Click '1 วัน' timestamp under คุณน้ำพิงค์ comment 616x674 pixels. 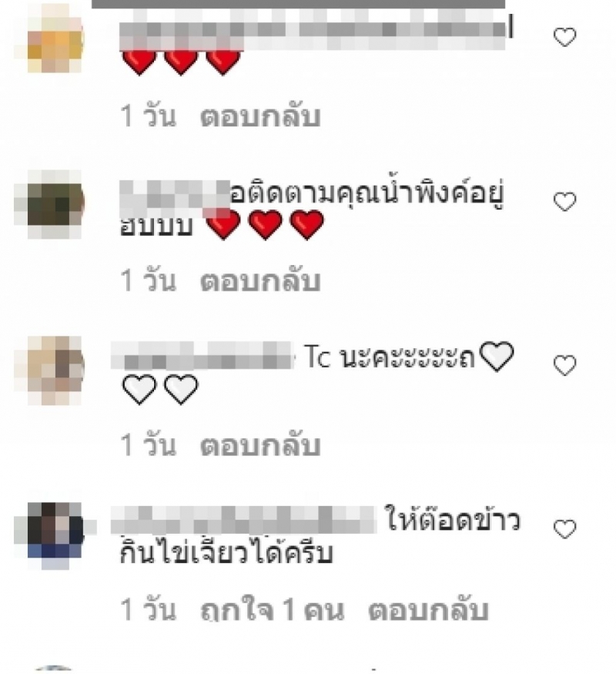(x=148, y=280)
